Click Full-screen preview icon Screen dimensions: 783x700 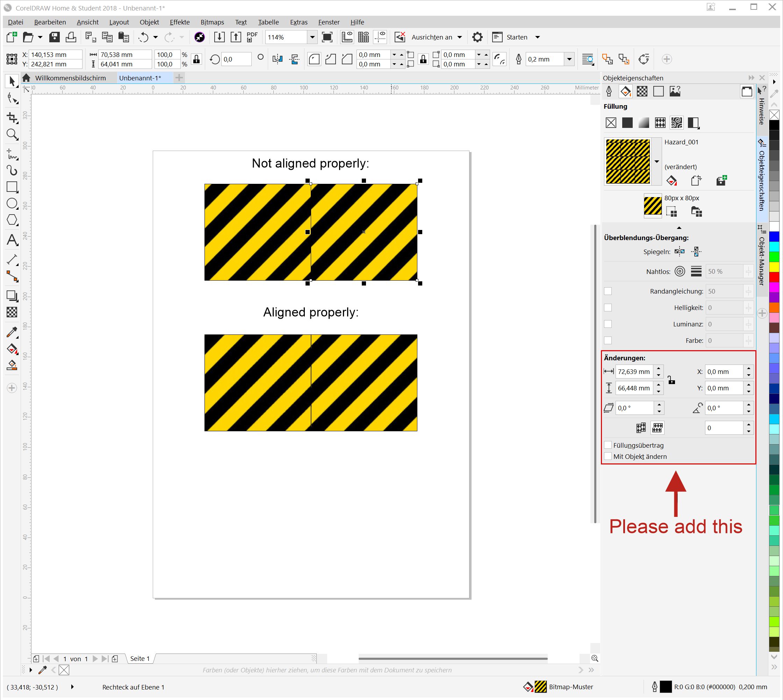click(x=327, y=37)
